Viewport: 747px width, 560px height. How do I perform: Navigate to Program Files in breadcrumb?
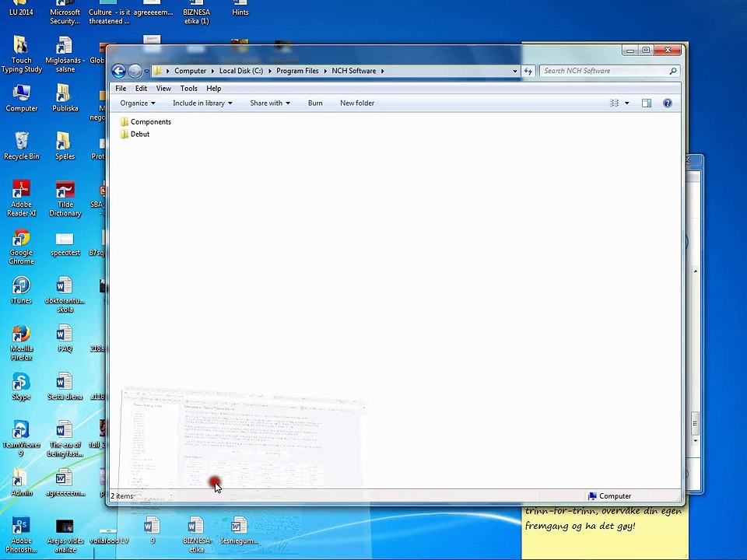point(297,71)
